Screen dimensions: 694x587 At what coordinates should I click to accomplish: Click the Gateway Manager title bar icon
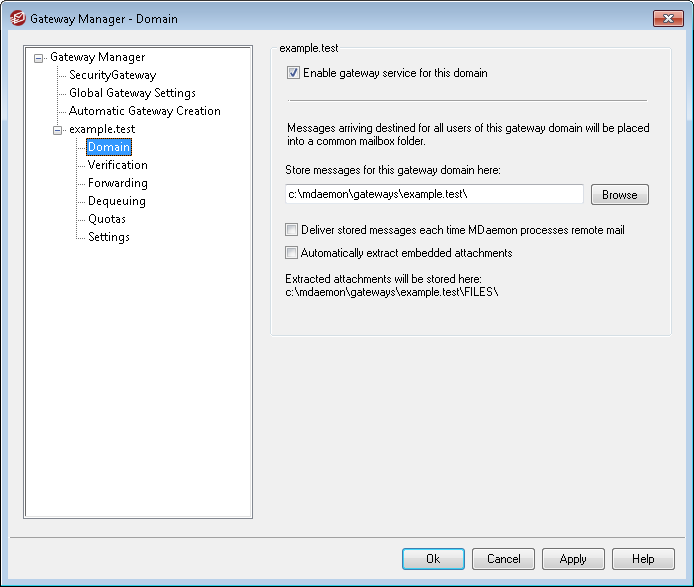[x=16, y=19]
